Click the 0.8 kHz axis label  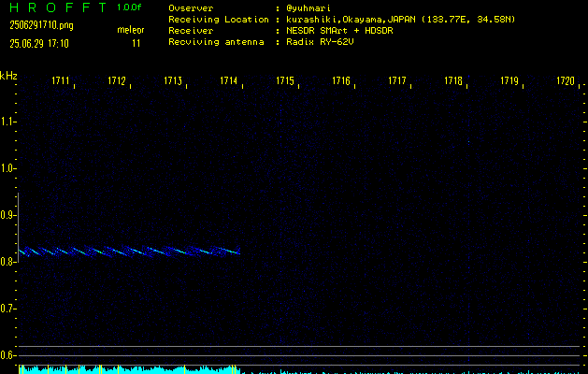tap(7, 262)
